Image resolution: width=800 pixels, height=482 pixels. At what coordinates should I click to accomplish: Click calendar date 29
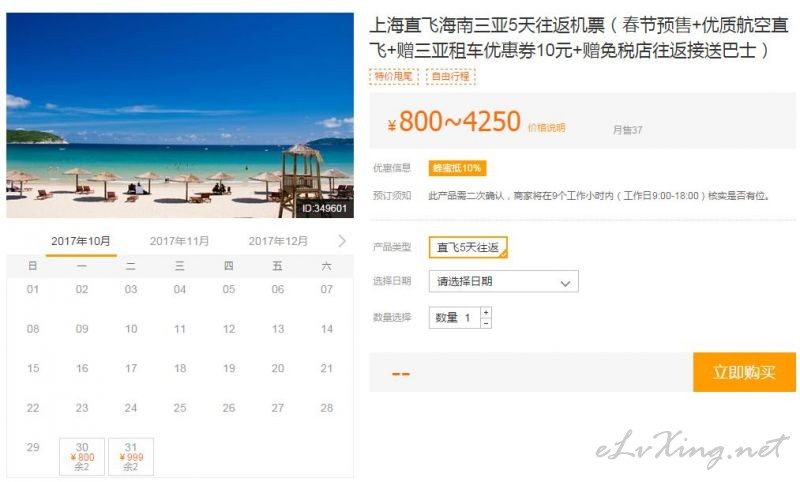33,447
